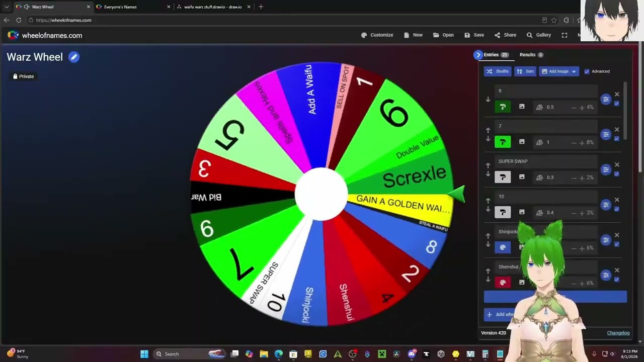The width and height of the screenshot is (644, 362).
Task: Toggle Shinjocki entry checkbox
Action: 617,244
